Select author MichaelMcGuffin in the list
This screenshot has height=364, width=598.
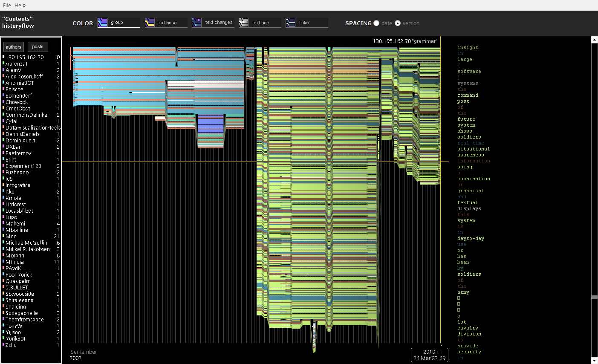tap(26, 243)
